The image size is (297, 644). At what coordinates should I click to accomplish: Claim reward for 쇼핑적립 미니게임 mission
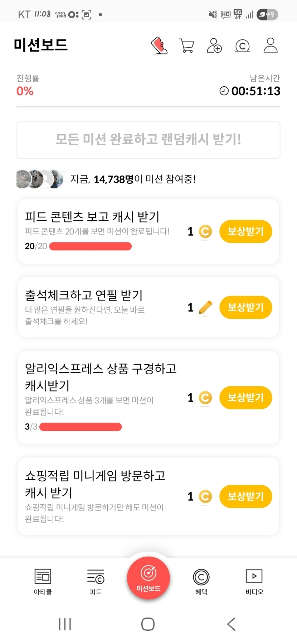coord(245,496)
